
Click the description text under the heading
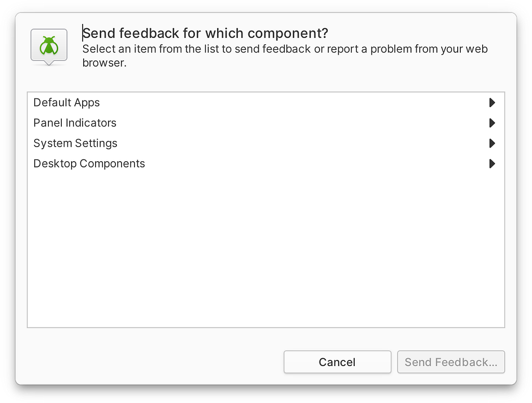285,56
